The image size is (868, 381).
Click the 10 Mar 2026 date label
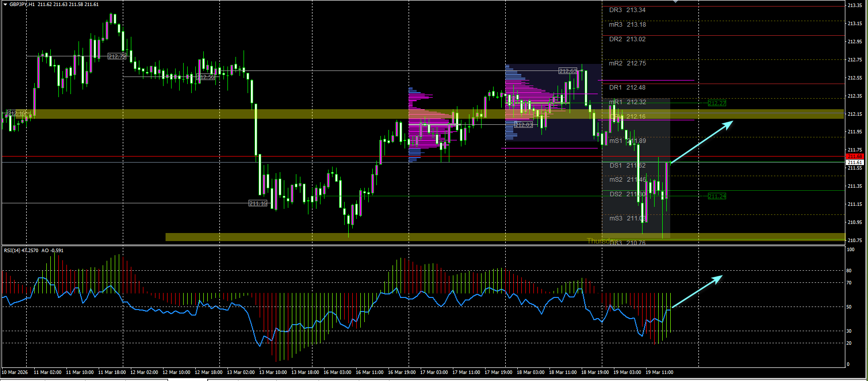[15, 372]
